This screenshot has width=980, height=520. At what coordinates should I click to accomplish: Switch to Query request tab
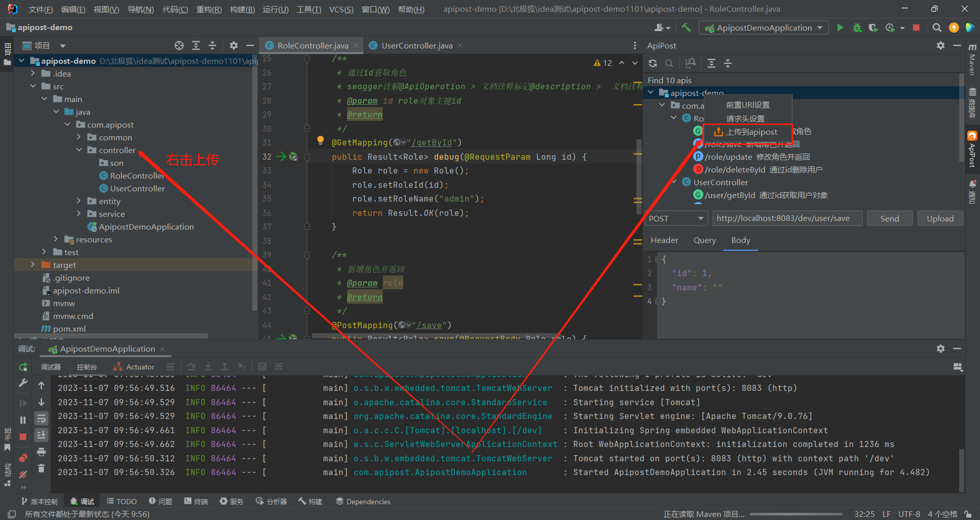(704, 240)
